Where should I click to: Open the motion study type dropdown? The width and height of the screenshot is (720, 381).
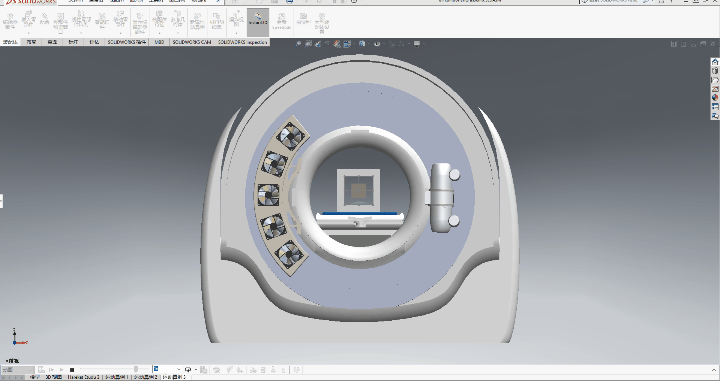[18, 370]
